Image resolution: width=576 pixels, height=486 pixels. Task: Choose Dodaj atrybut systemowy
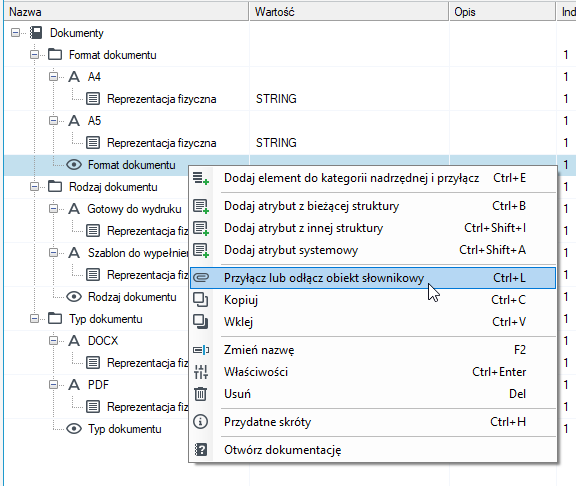coord(373,250)
